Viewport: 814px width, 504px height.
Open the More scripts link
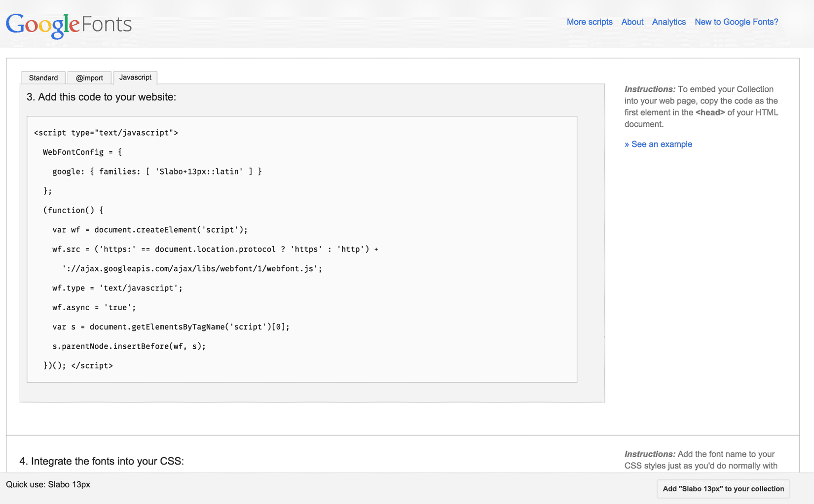point(589,22)
